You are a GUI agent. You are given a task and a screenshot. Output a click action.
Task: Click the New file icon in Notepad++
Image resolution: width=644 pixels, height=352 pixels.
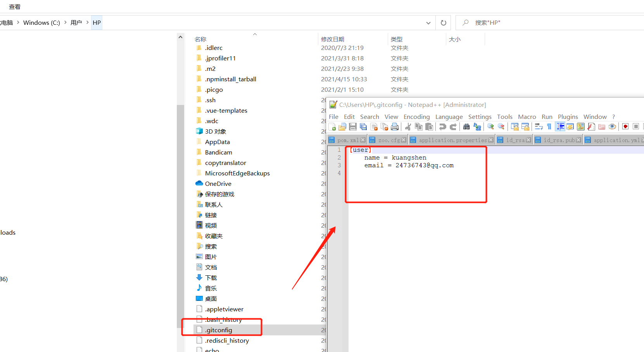click(x=332, y=127)
